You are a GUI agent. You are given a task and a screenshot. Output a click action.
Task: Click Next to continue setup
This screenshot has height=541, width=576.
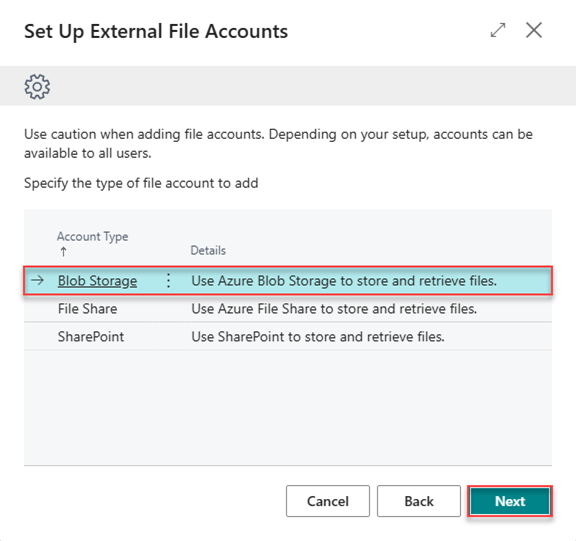coord(510,501)
